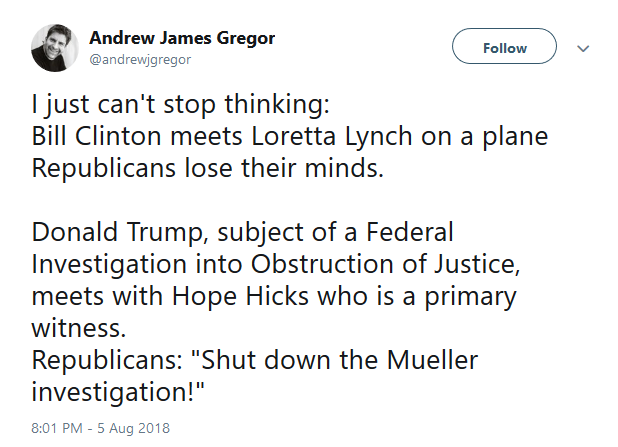Click the word 'witness.' in the tweet
Viewport: 618px width, 447px height.
pyautogui.click(x=79, y=328)
